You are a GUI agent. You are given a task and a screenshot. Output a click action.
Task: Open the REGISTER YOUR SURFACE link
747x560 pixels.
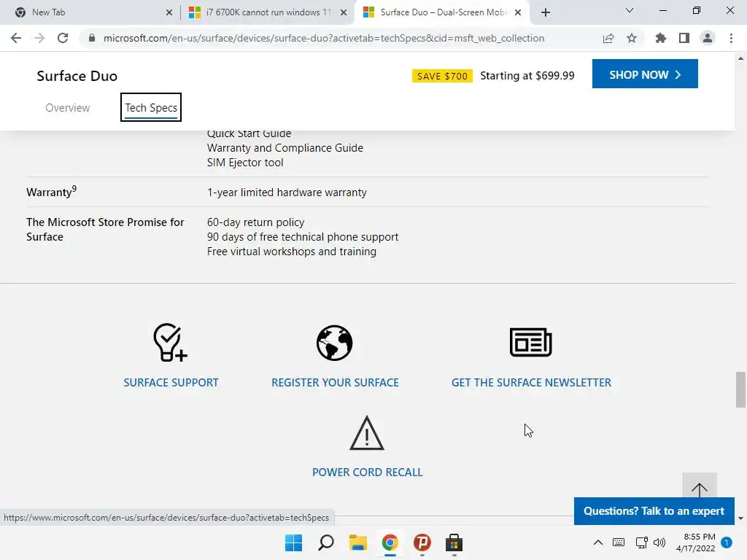pyautogui.click(x=335, y=382)
